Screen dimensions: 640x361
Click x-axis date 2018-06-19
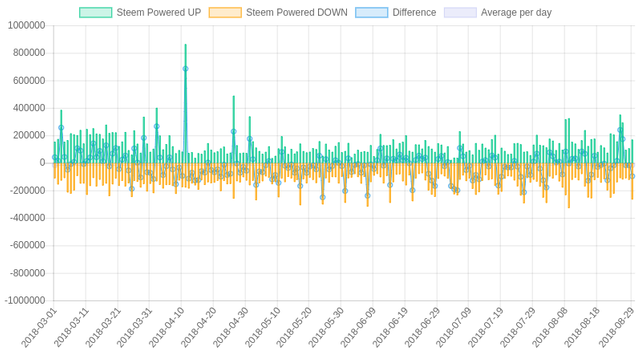pos(390,328)
